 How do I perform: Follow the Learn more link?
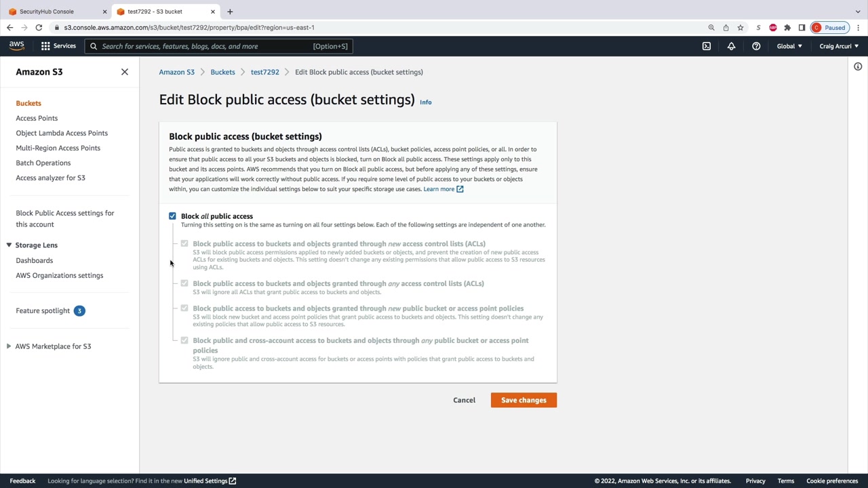tap(443, 189)
